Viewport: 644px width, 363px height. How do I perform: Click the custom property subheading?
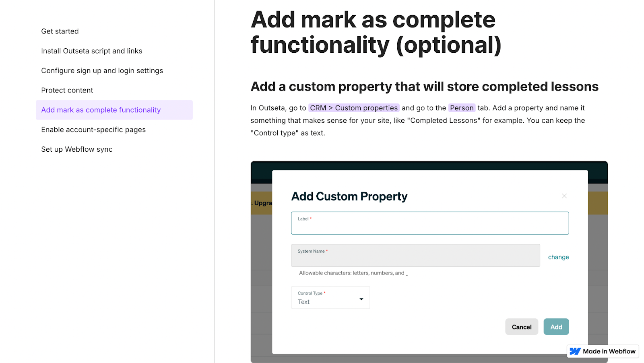[425, 87]
